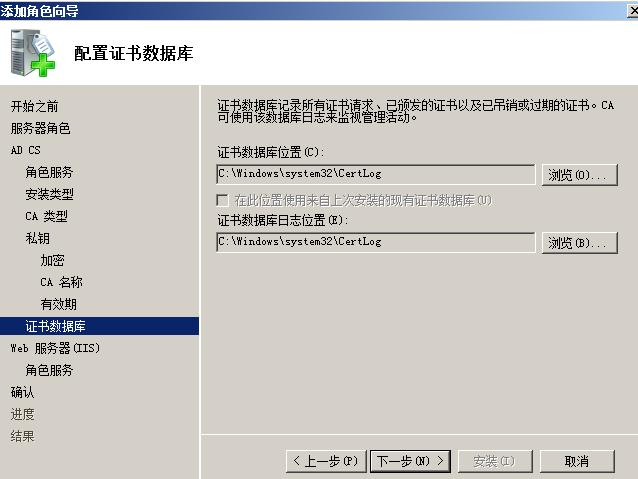Image resolution: width=638 pixels, height=479 pixels.
Task: Click the greyed-out Install (安装) button
Action: point(495,461)
